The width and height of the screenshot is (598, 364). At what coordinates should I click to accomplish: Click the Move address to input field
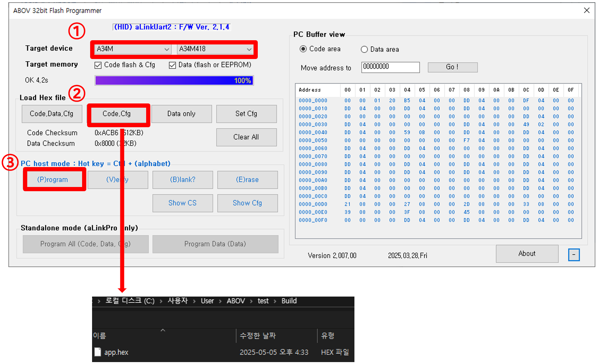(390, 67)
